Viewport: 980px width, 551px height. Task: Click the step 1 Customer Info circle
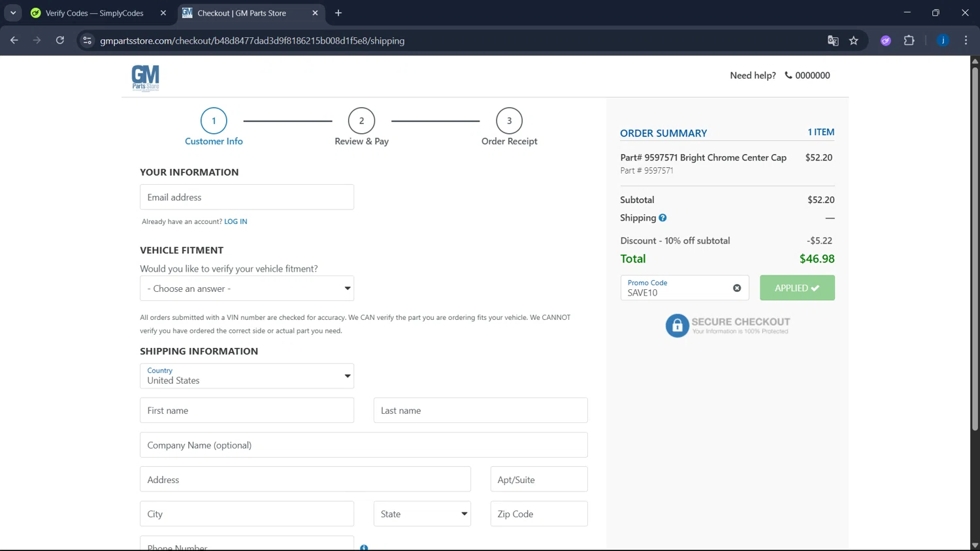[x=214, y=121]
